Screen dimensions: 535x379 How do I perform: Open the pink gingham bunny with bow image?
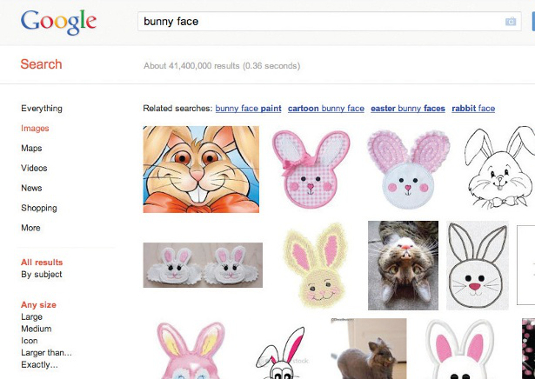point(311,169)
